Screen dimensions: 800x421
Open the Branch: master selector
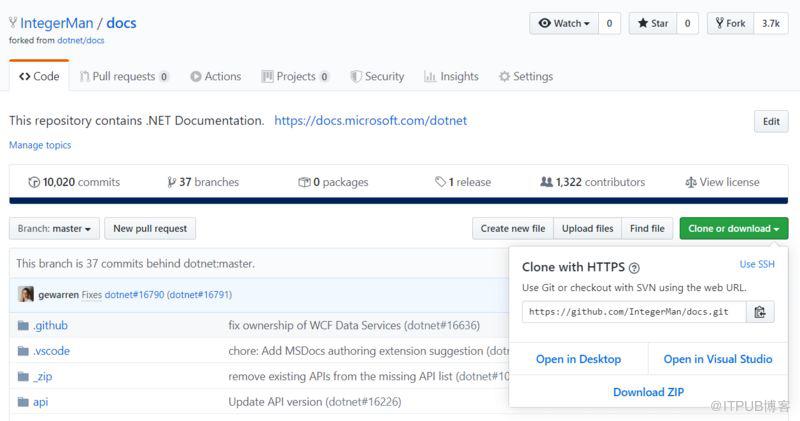click(x=54, y=229)
